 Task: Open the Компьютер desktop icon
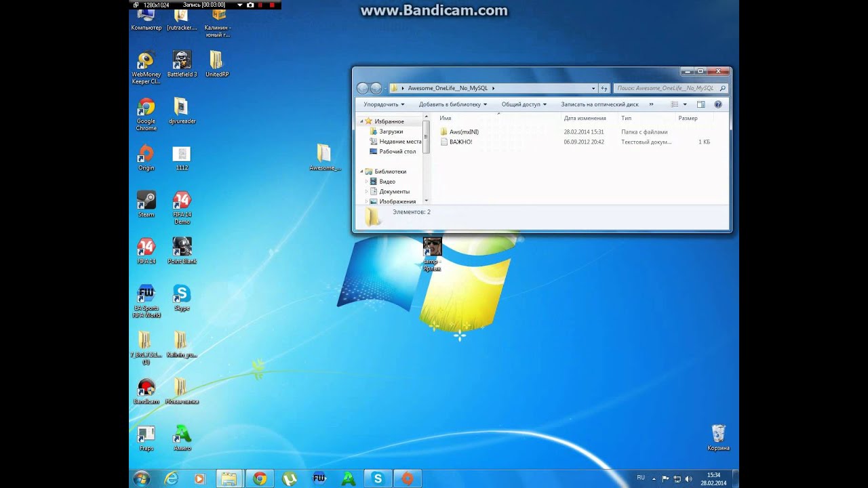coord(146,21)
